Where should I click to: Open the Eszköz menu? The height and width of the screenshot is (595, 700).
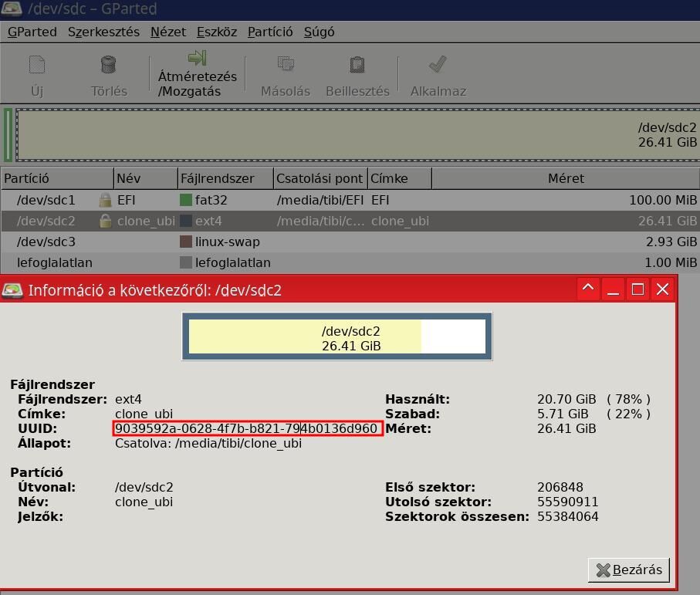217,32
